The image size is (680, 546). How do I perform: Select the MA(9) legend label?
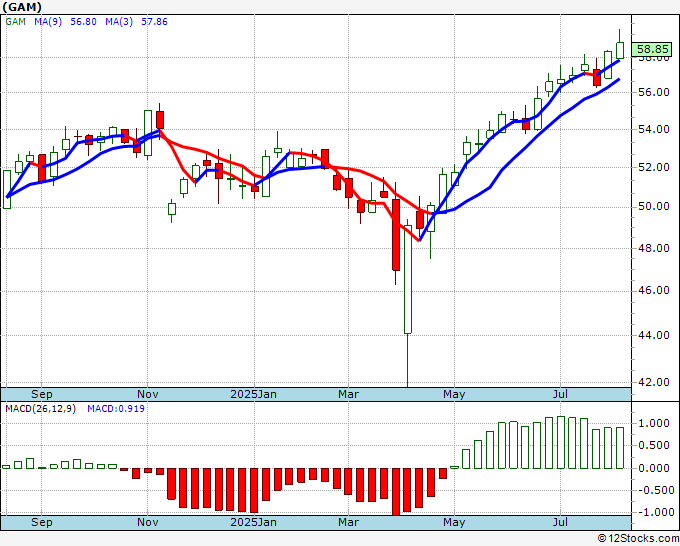point(48,22)
